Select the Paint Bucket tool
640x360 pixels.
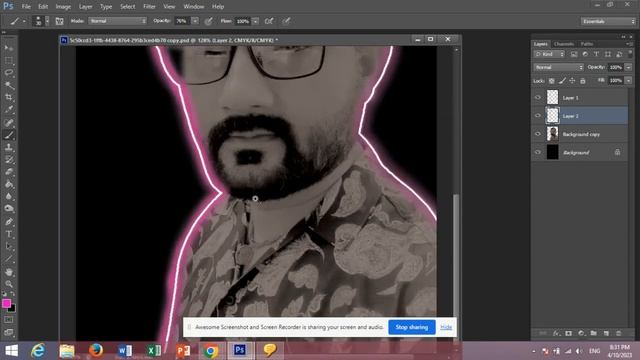click(9, 184)
